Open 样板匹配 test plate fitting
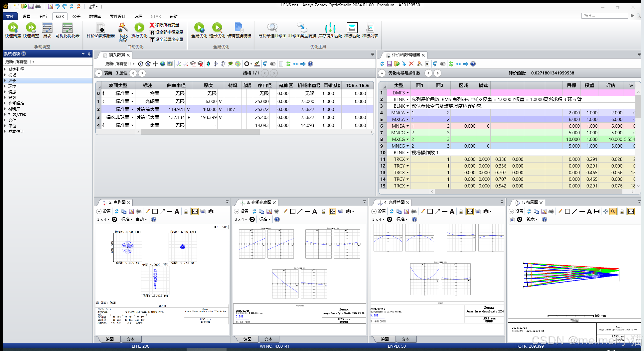The width and height of the screenshot is (644, 351). 352,30
